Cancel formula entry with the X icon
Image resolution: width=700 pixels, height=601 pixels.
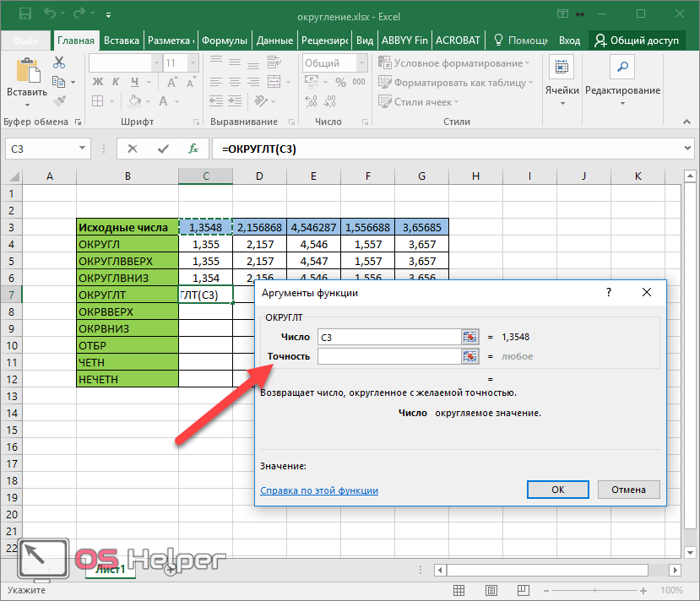(x=133, y=149)
